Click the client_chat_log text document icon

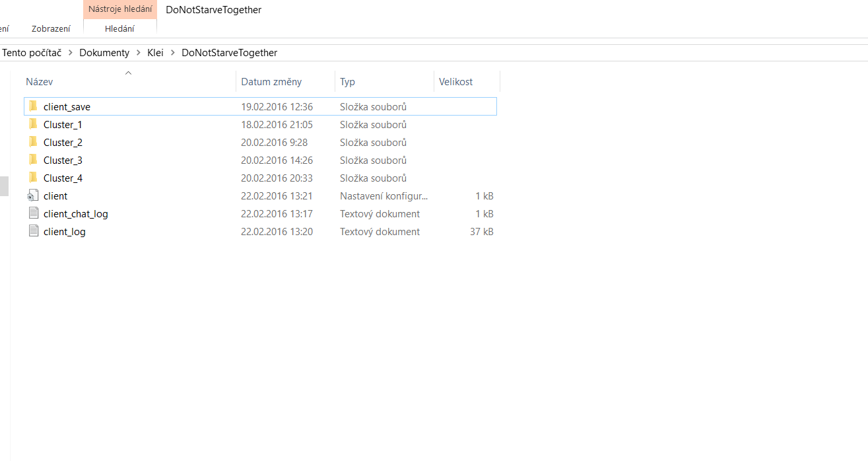(x=33, y=213)
